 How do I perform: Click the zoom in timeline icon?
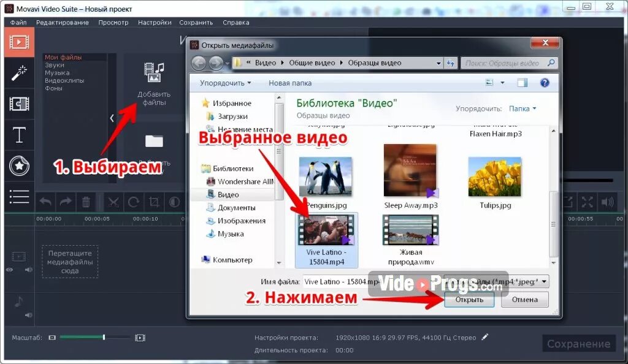140,338
